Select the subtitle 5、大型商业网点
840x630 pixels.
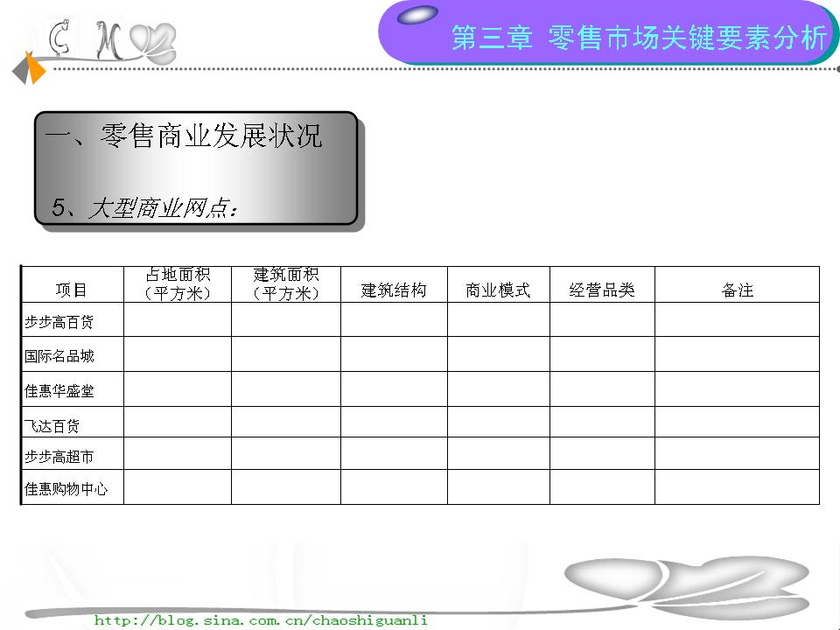(x=145, y=208)
